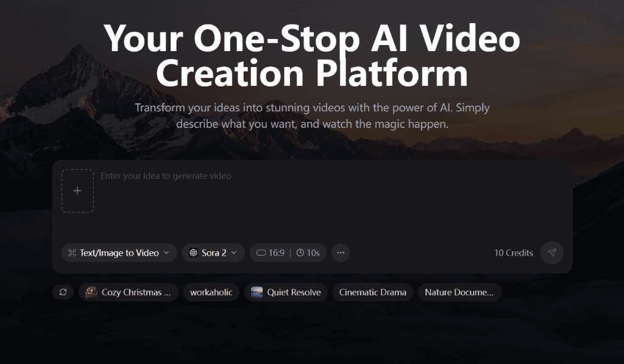Open more options via the ellipsis icon
The image size is (624, 364).
341,253
